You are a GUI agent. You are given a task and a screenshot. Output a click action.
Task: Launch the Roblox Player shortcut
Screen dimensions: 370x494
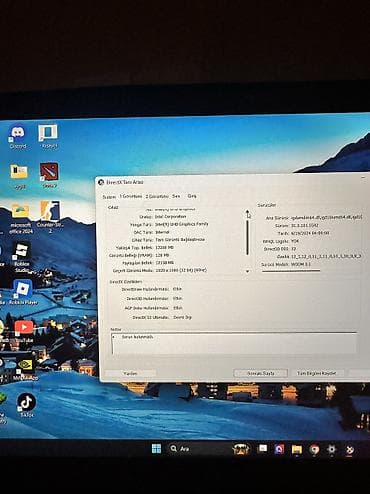23,292
